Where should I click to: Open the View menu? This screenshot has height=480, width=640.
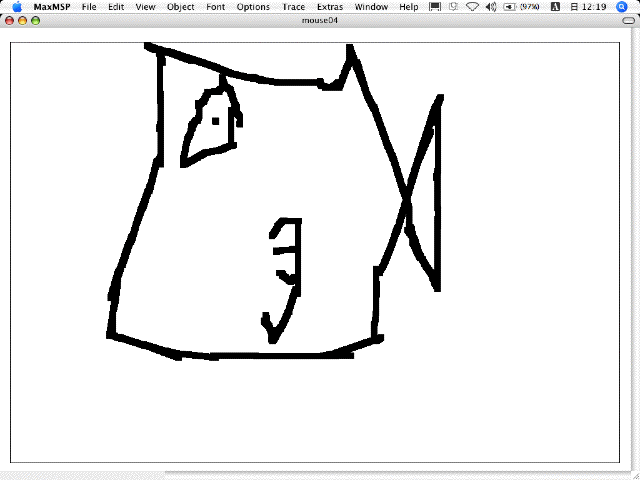pyautogui.click(x=145, y=7)
